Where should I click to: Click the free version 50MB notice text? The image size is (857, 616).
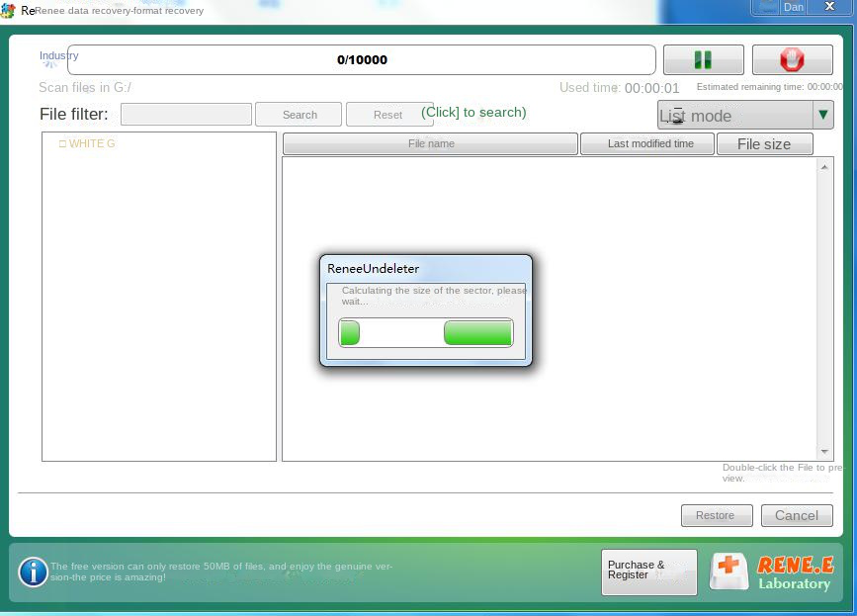tap(221, 572)
